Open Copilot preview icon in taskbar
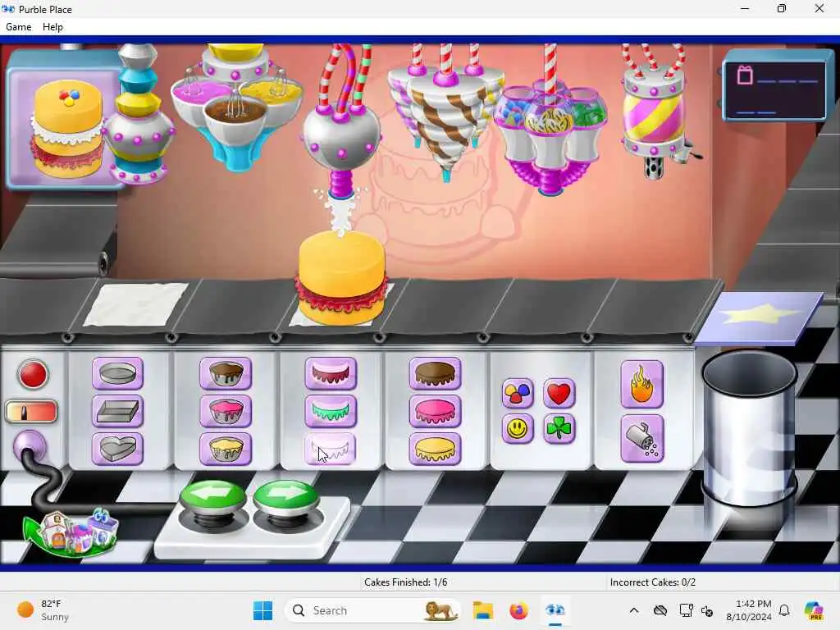Image resolution: width=840 pixels, height=630 pixels. click(813, 610)
